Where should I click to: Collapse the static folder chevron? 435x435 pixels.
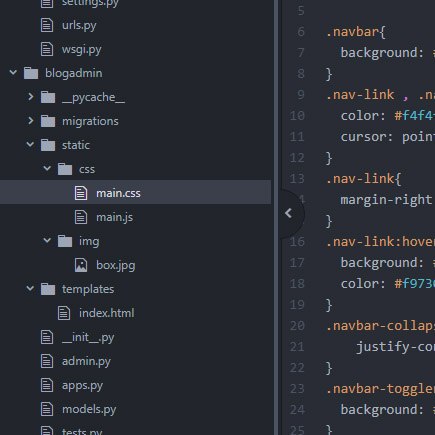tap(30, 144)
